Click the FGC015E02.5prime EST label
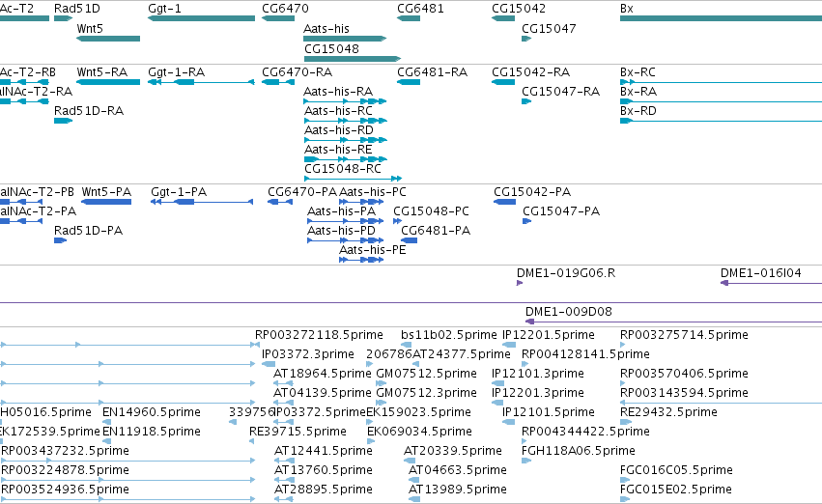Image resolution: width=822 pixels, height=504 pixels. click(x=676, y=490)
